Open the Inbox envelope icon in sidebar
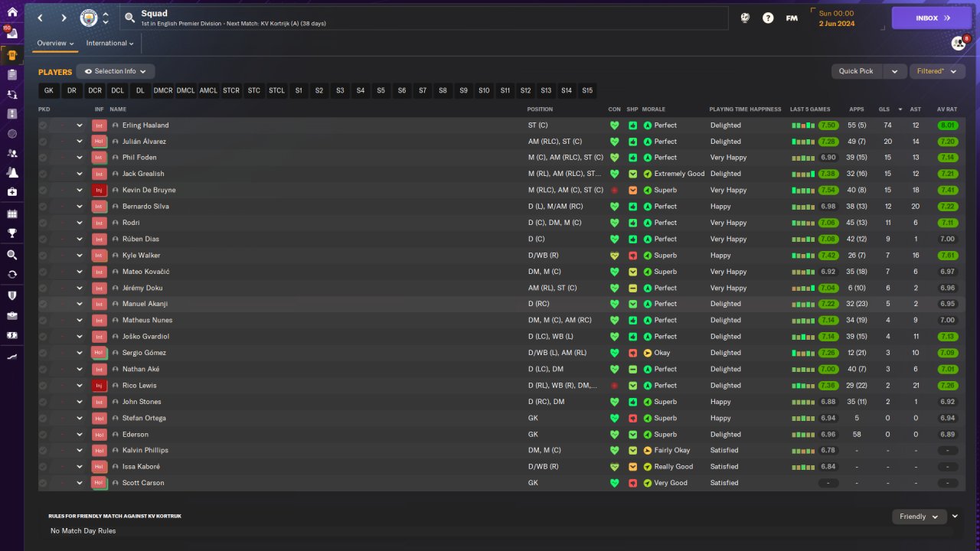980x551 pixels. 11,34
